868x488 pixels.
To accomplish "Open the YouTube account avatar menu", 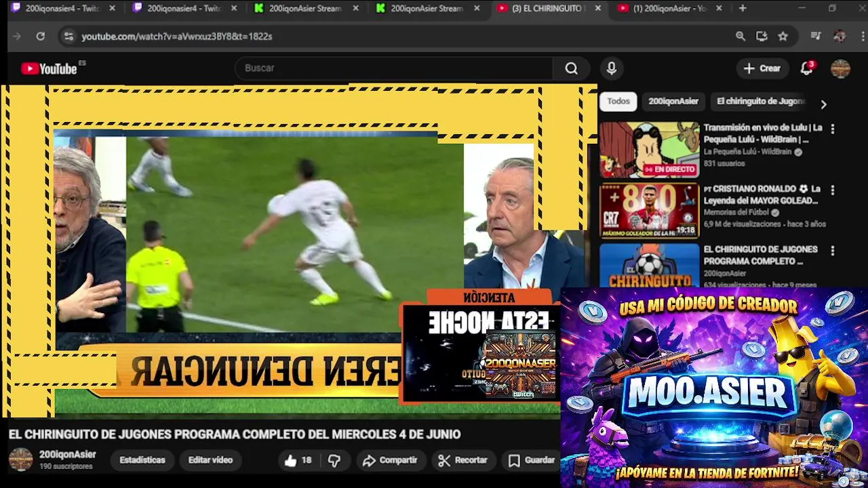I will pos(840,68).
